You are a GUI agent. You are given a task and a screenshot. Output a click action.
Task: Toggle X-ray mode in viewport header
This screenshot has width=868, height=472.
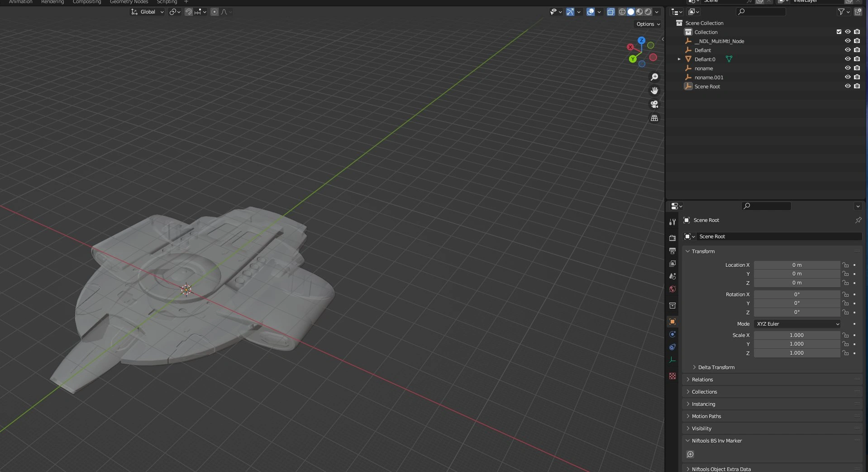[x=611, y=12]
